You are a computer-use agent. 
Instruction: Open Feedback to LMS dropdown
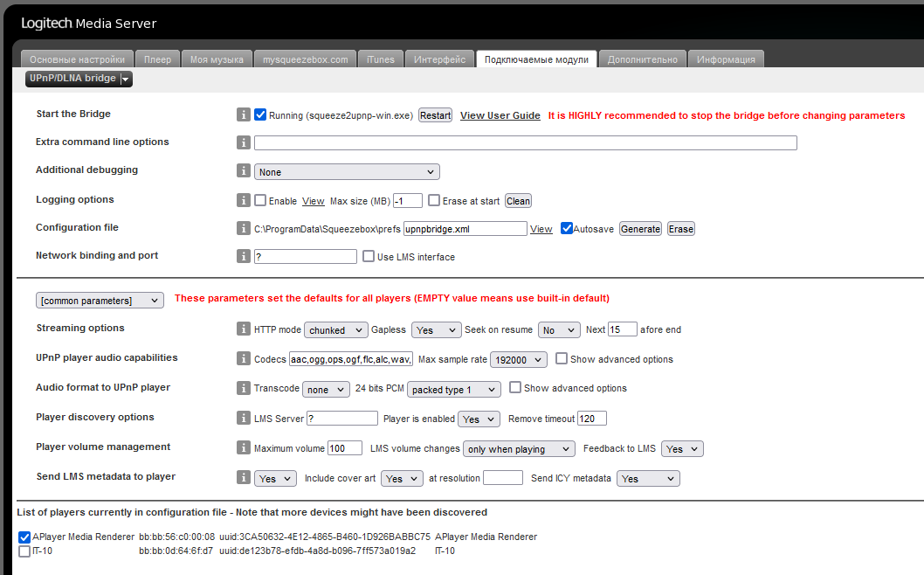[682, 449]
